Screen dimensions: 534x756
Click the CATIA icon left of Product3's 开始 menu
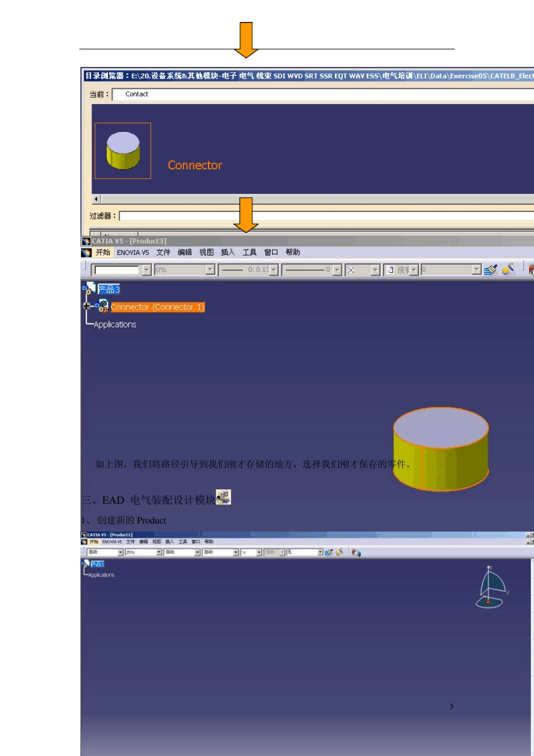87,253
